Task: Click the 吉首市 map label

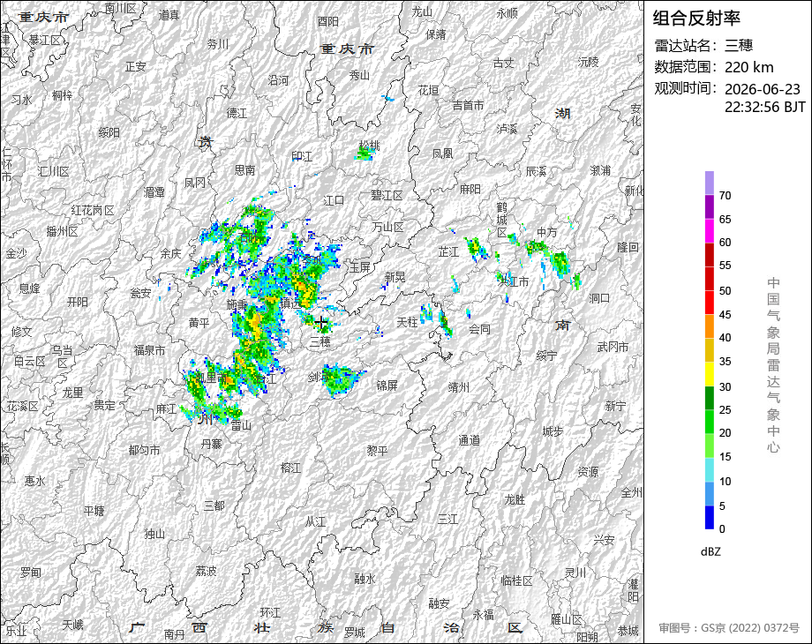Action: click(468, 106)
